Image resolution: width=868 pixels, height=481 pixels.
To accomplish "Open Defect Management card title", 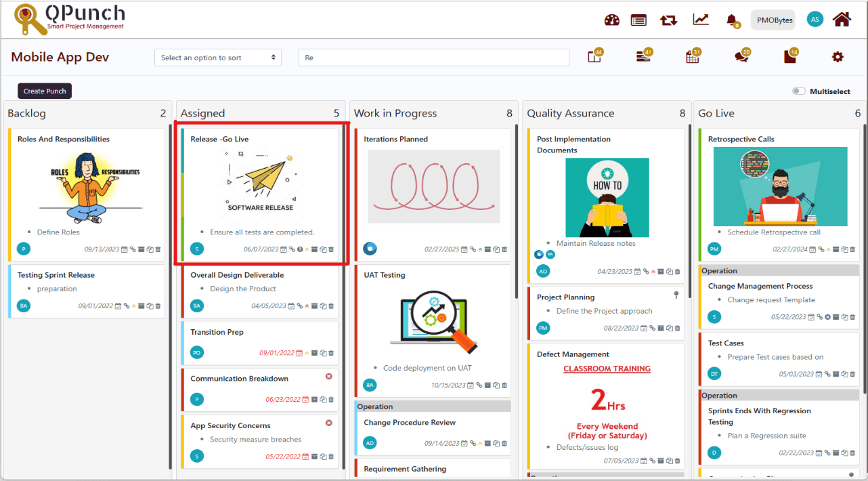I will [x=573, y=354].
